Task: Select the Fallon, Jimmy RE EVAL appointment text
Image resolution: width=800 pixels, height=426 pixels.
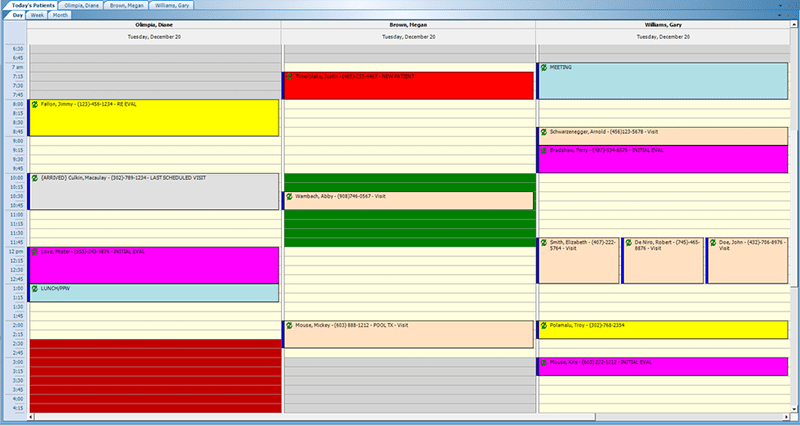Action: 89,104
